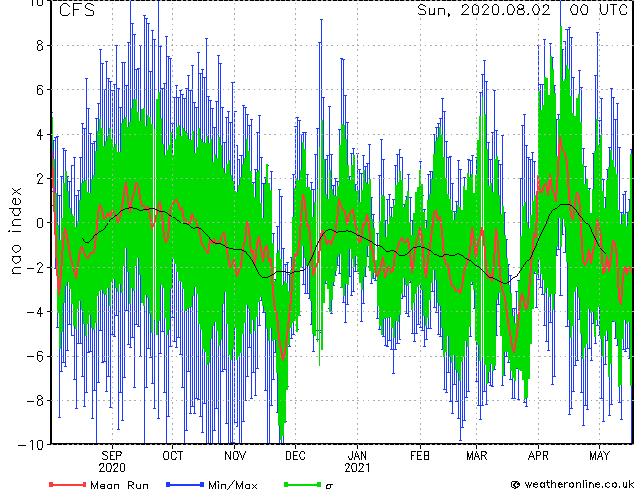The width and height of the screenshot is (634, 490).
Task: Click the red Mean Run legend line
Action: point(68,484)
